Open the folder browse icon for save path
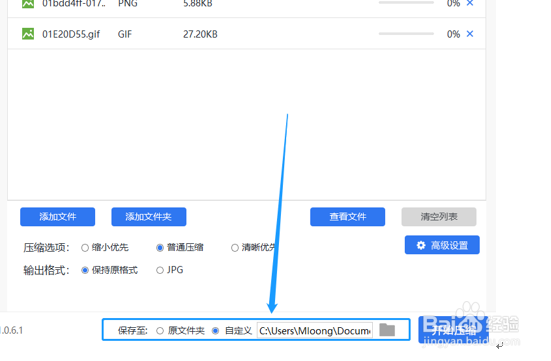 (x=387, y=330)
